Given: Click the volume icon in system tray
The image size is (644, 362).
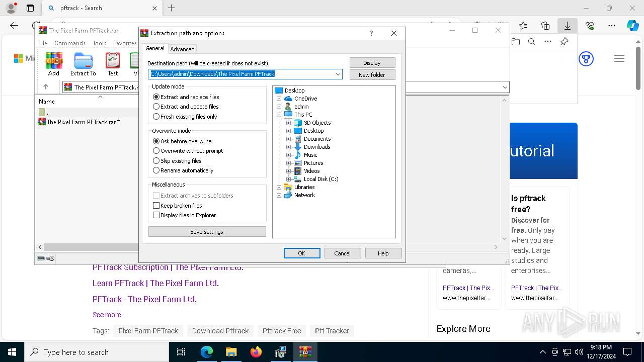Looking at the screenshot, I should tap(579, 352).
